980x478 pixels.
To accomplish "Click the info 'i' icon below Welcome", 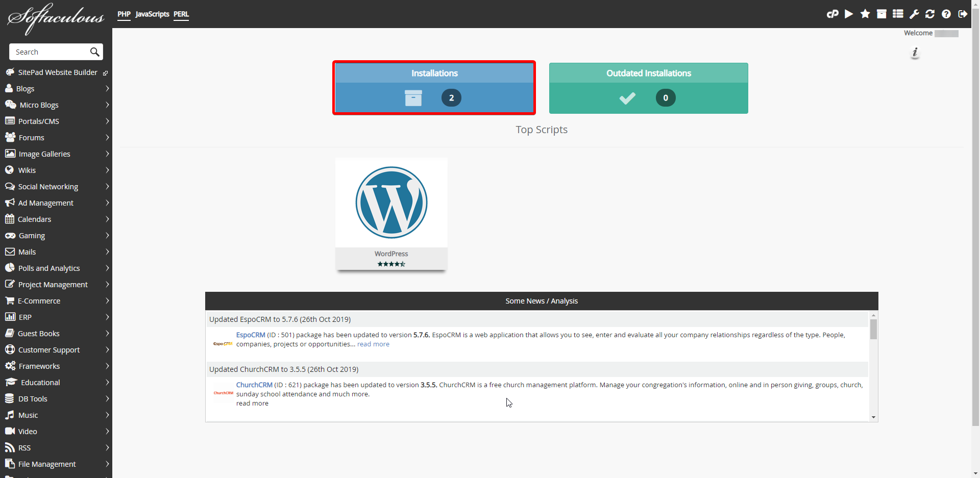I will (x=915, y=53).
